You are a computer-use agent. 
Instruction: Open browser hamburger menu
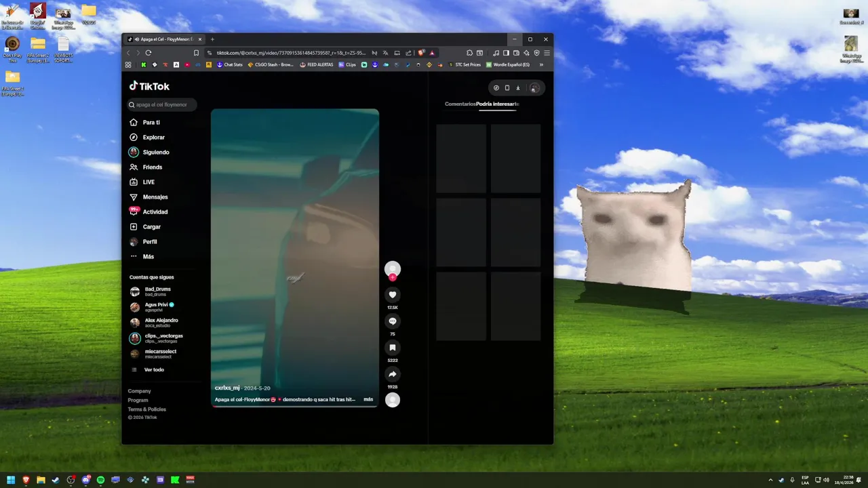pos(547,53)
